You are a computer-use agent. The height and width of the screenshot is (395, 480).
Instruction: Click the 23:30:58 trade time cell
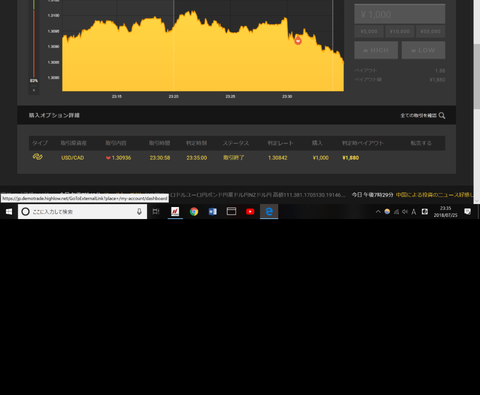click(x=160, y=158)
